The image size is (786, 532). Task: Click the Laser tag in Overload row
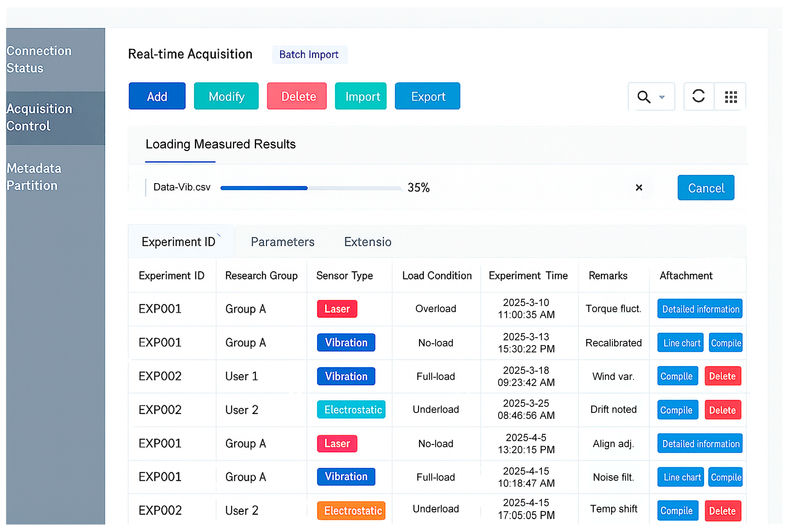click(337, 309)
